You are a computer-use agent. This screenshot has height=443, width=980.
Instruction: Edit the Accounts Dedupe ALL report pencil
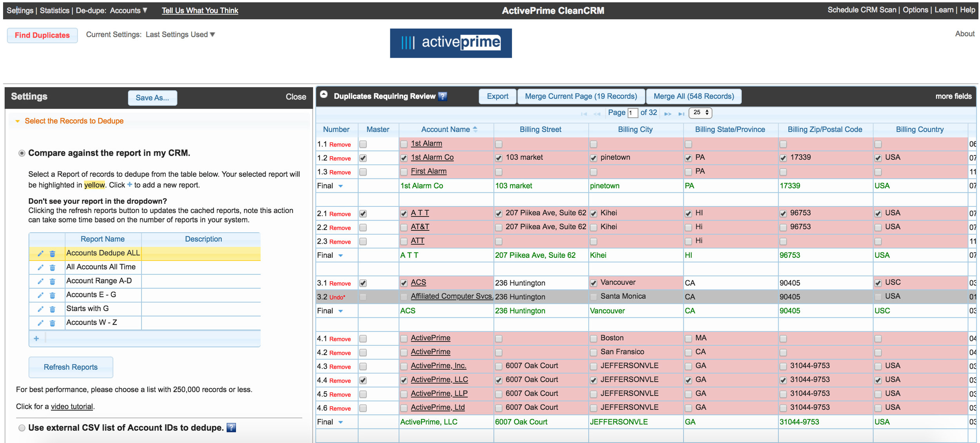40,254
